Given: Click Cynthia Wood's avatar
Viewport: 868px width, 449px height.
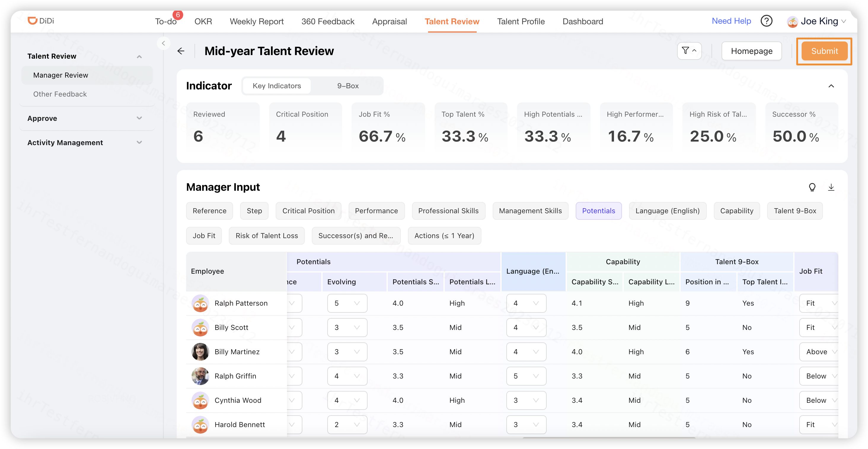Looking at the screenshot, I should pyautogui.click(x=200, y=400).
